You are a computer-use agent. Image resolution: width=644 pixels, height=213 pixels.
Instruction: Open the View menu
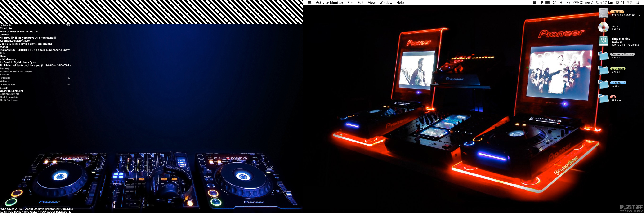[x=371, y=3]
